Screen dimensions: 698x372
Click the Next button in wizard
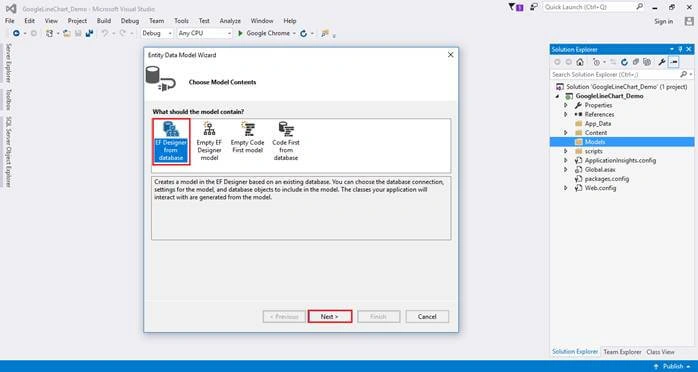pos(330,316)
